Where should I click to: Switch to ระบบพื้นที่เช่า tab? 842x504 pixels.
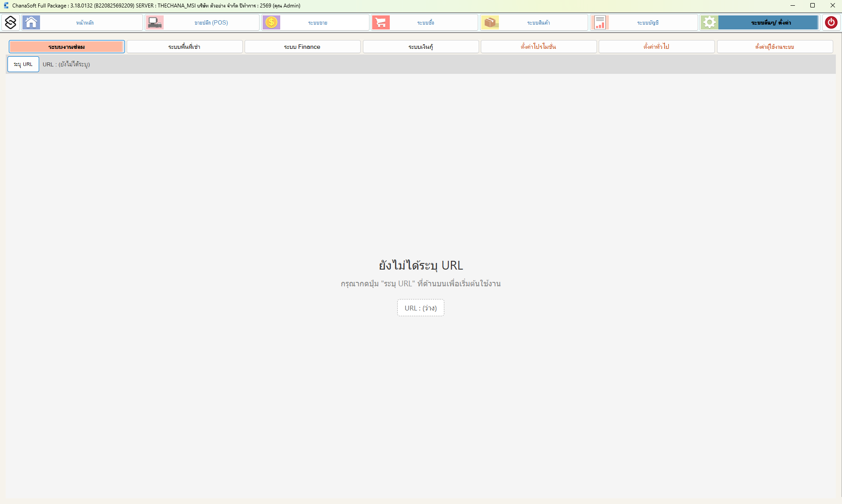coord(185,47)
